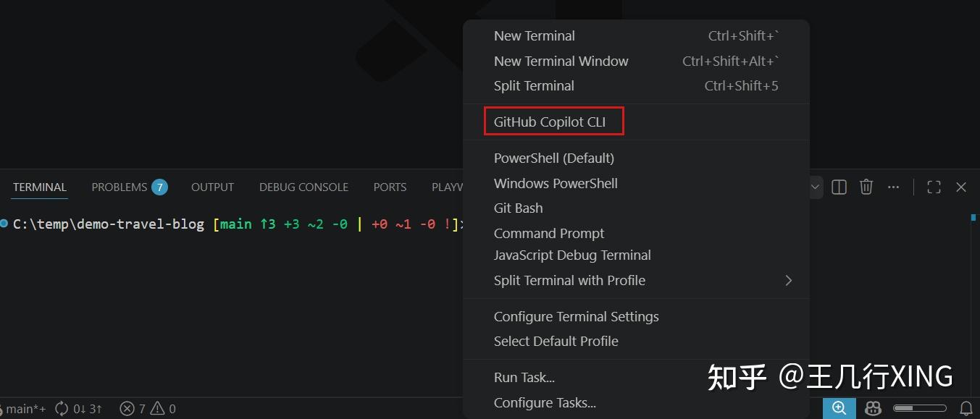Click the zoom magnifier status bar icon
The height and width of the screenshot is (419, 980).
click(x=839, y=408)
